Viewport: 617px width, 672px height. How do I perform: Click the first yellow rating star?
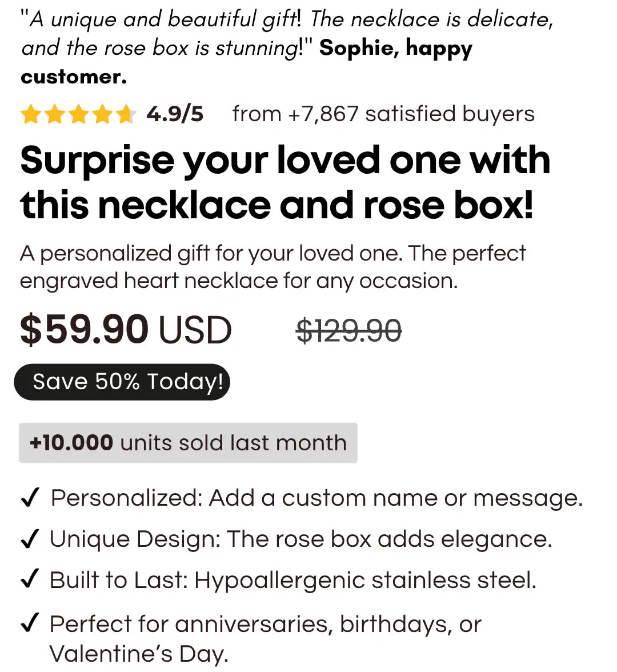point(30,115)
